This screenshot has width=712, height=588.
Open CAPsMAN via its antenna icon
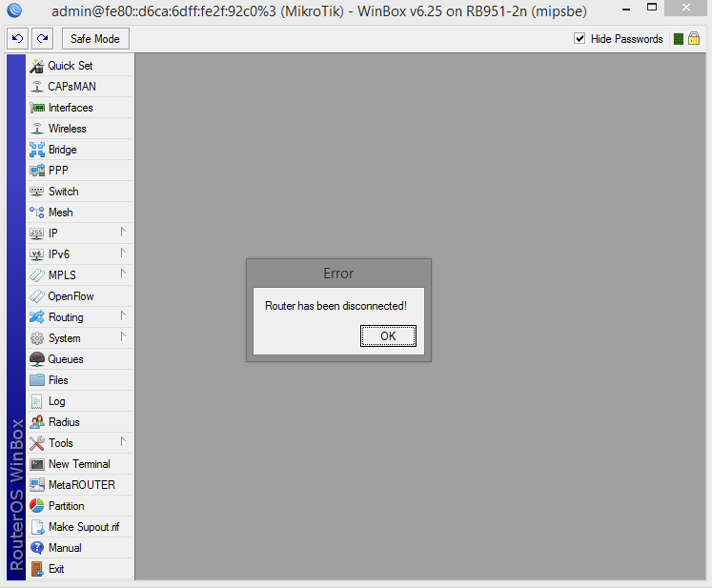pos(37,87)
